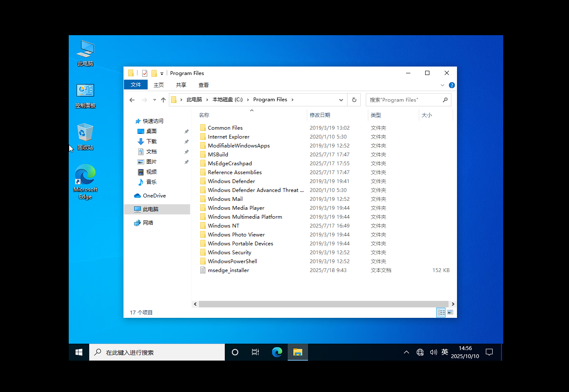569x392 pixels.
Task: Expand the ribbon using the chevron
Action: [443, 85]
